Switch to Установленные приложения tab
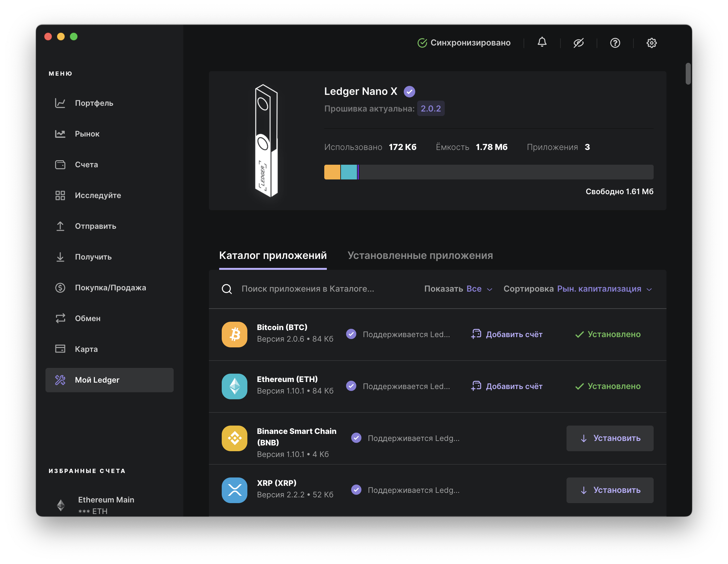The width and height of the screenshot is (728, 564). click(420, 255)
